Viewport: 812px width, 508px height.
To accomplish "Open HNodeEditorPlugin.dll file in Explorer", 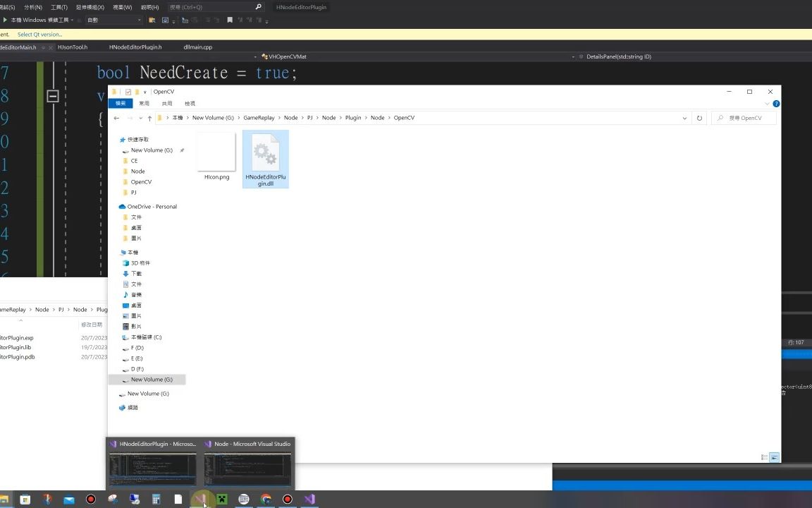I will click(265, 159).
